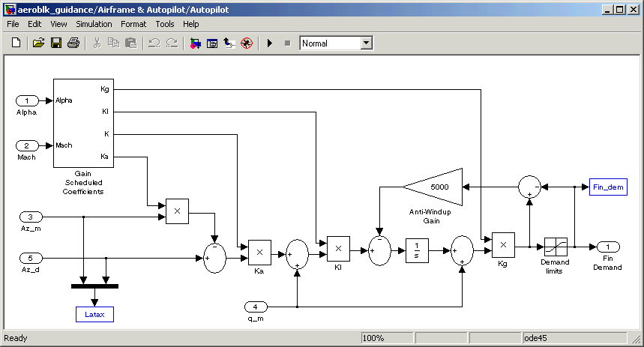Click the Simulink icon in title bar
This screenshot has width=644, height=347.
point(10,10)
